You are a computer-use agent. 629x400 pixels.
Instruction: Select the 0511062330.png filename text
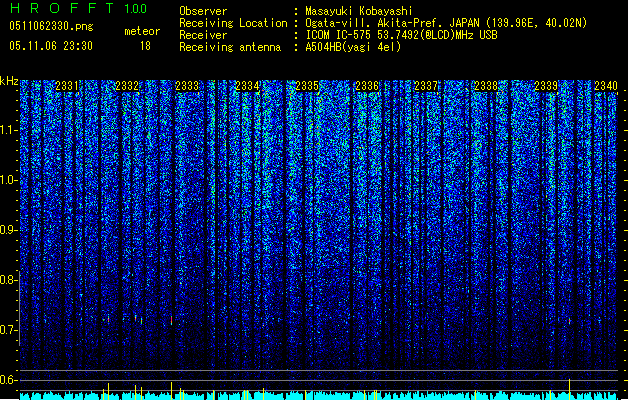(51, 26)
